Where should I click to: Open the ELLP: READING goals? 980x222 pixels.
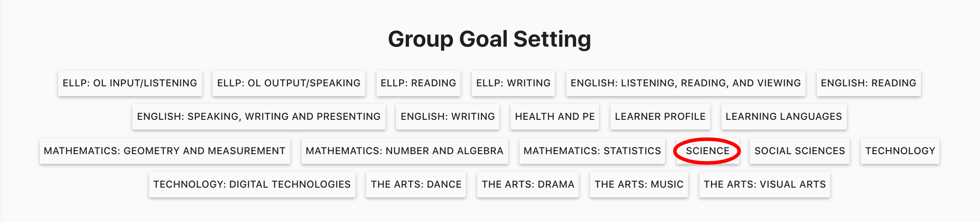418,83
